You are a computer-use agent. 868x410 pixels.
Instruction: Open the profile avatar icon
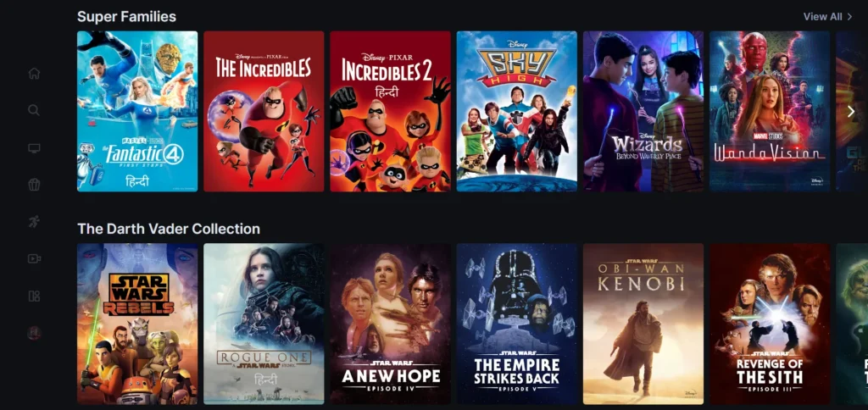pos(34,333)
